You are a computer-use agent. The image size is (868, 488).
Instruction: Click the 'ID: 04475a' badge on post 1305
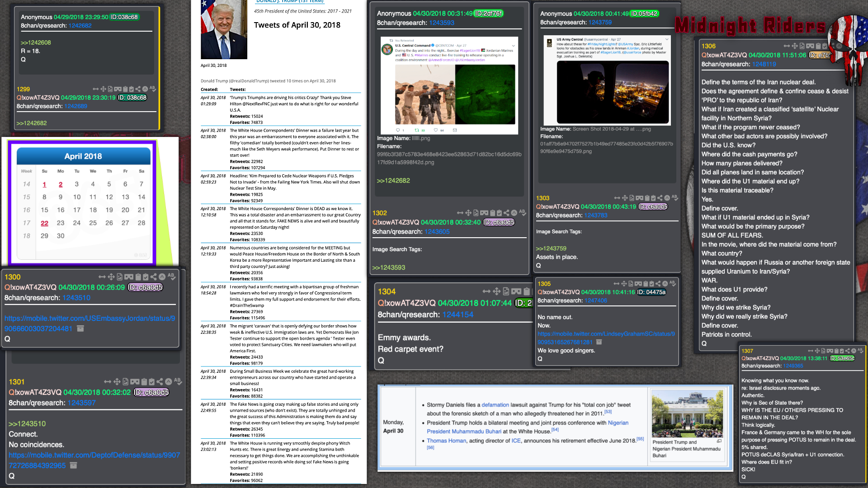tap(651, 292)
